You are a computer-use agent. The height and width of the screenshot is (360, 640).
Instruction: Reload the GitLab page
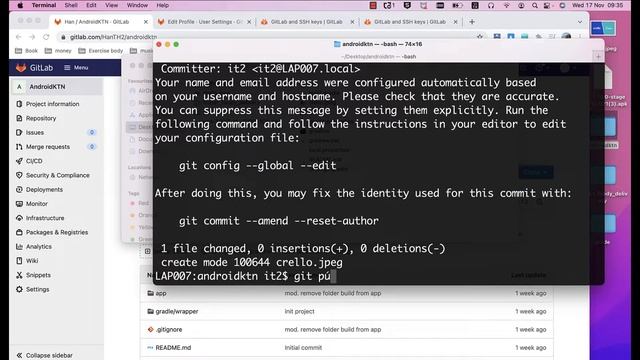(46, 37)
